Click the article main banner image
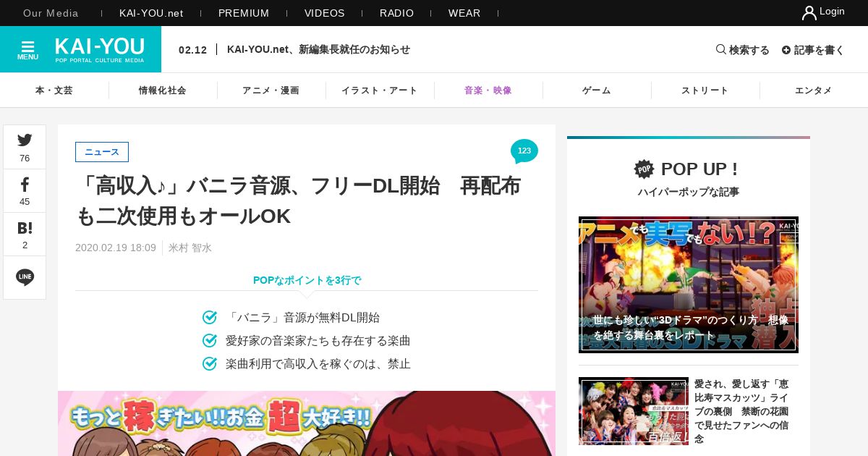 point(307,423)
